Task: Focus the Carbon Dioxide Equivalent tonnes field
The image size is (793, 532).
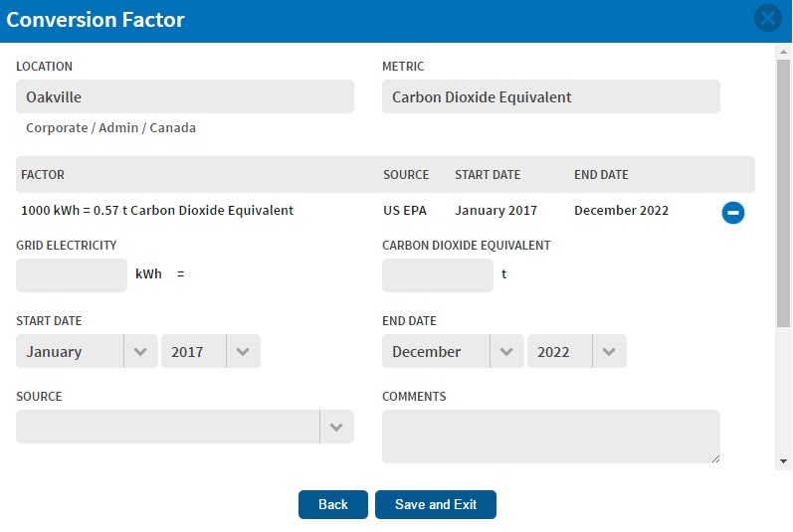Action: [x=438, y=275]
